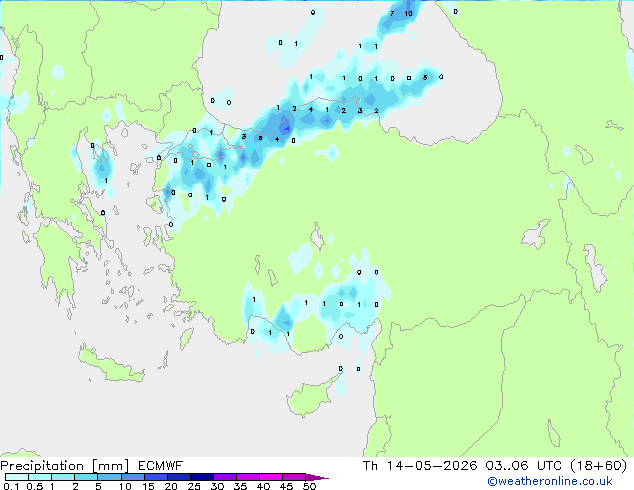This screenshot has height=490, width=634.
Task: Click the '0.1' legend scale label
Action: point(11,486)
